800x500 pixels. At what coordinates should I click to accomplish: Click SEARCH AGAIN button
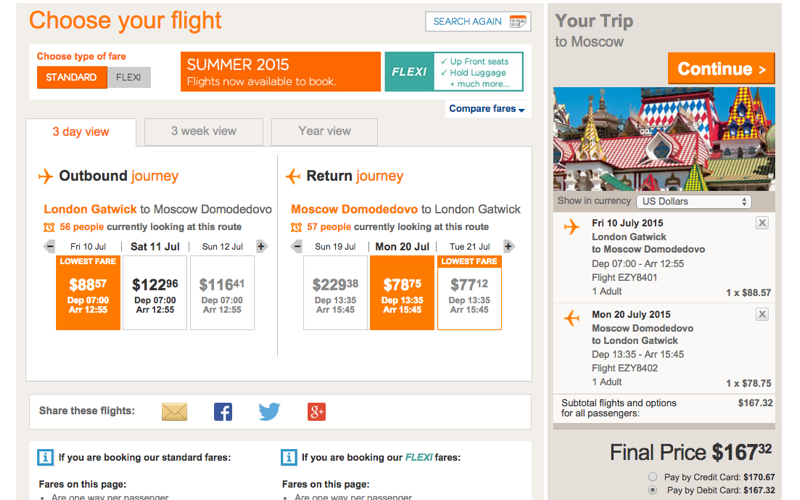478,21
